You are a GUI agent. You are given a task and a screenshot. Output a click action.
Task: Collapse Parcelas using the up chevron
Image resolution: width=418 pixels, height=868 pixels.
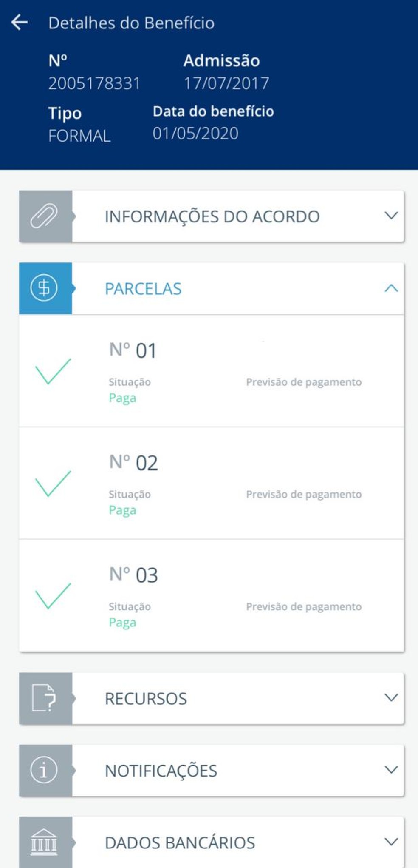[391, 288]
